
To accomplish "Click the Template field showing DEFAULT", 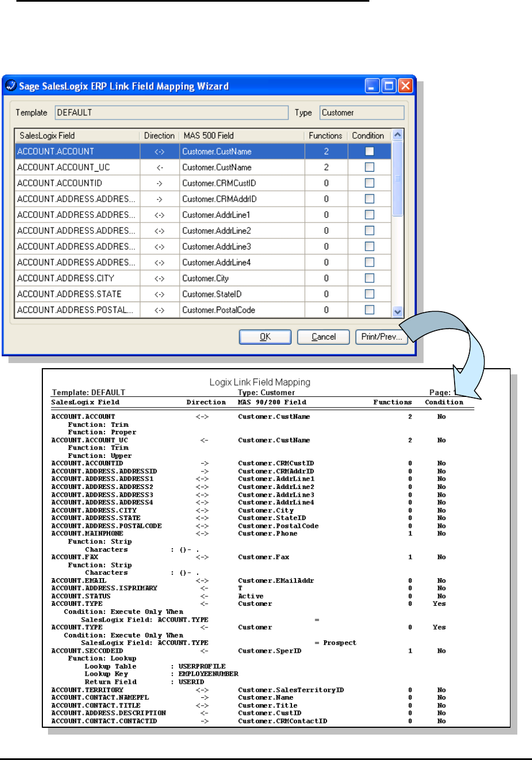I will (x=172, y=112).
